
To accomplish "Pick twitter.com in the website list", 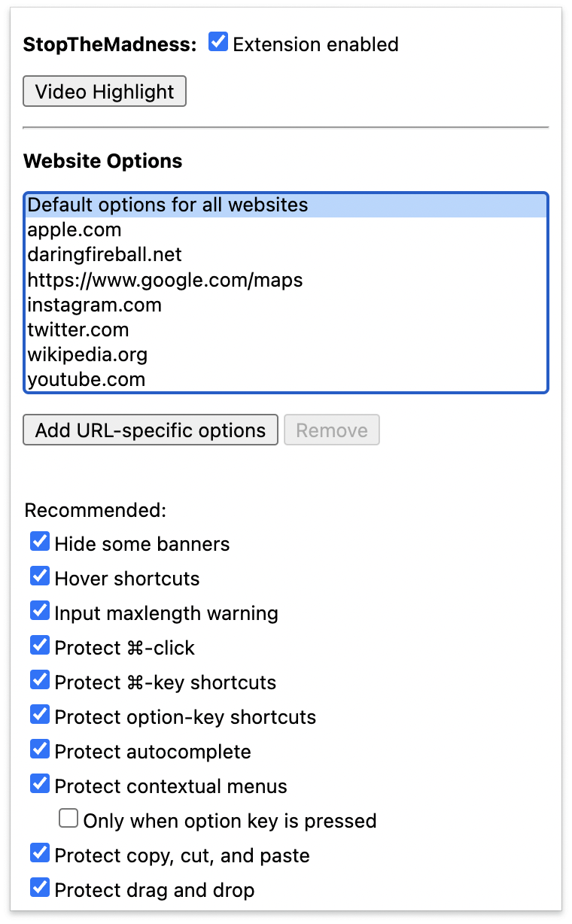I will [78, 330].
